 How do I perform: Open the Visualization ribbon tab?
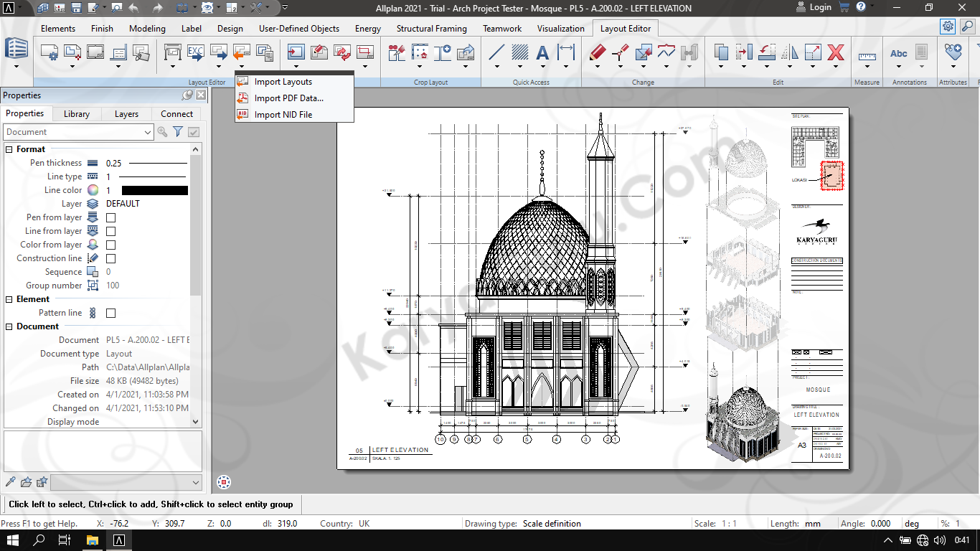coord(560,29)
